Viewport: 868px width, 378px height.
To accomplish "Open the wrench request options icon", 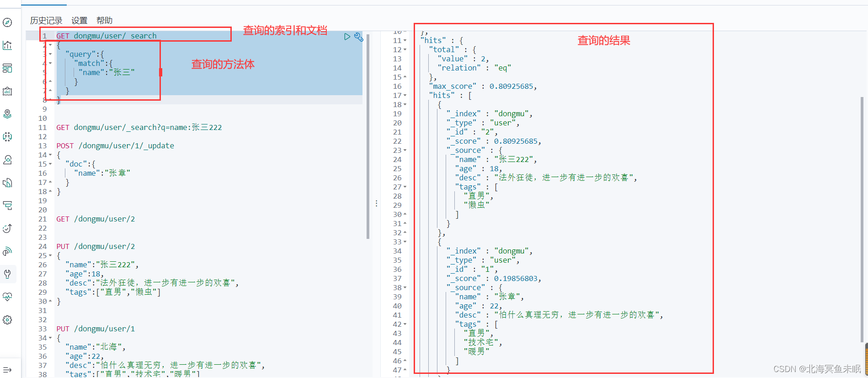I will [x=359, y=37].
